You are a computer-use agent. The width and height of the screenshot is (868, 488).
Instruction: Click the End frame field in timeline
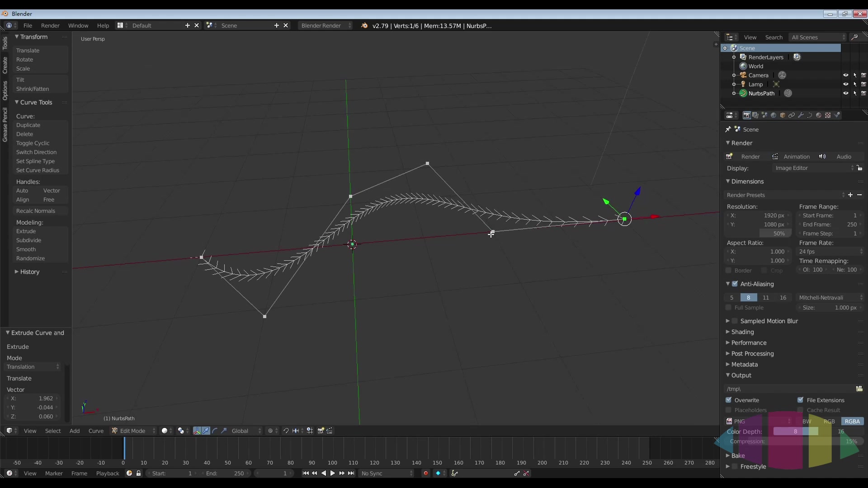pyautogui.click(x=225, y=473)
